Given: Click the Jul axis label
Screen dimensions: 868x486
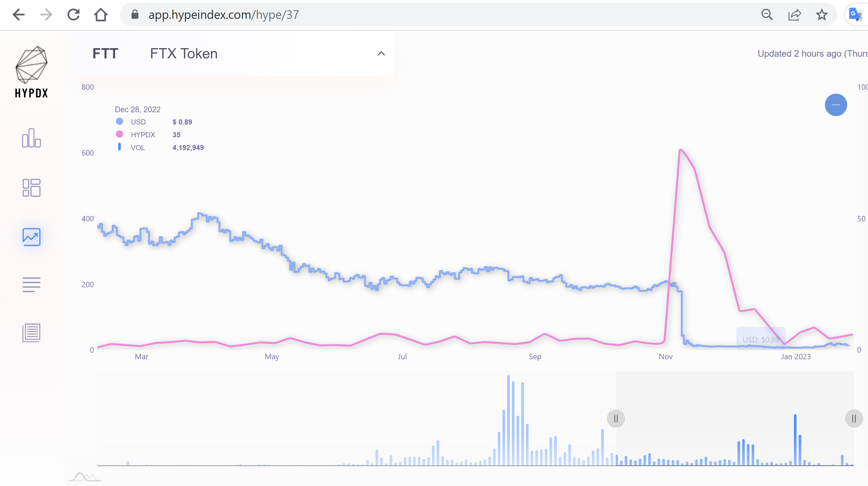Looking at the screenshot, I should click(402, 357).
